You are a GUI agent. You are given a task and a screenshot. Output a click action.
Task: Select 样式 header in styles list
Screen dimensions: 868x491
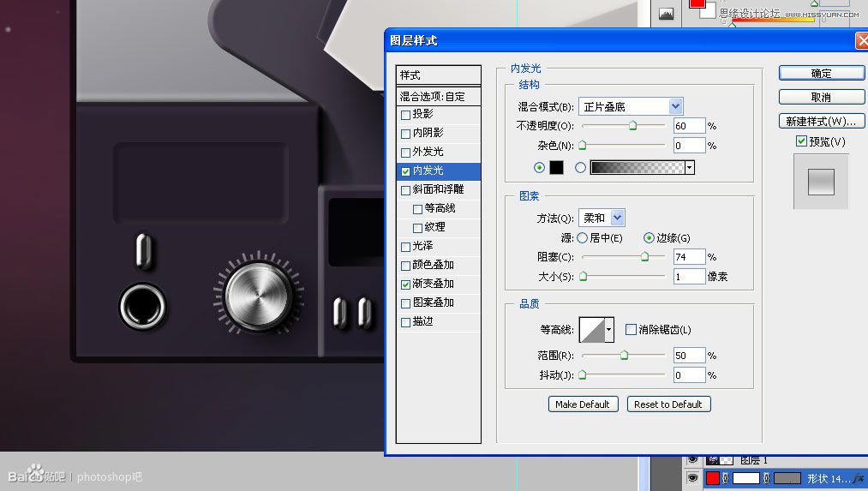439,75
